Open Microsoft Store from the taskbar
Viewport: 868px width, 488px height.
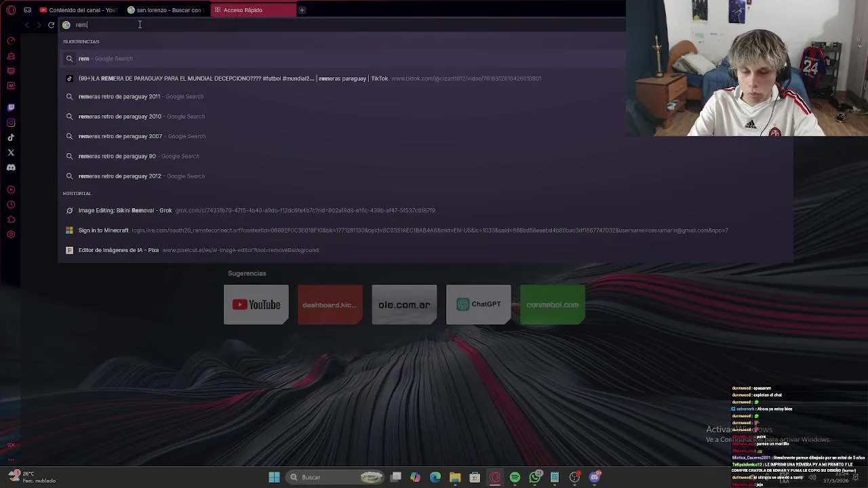point(475,477)
